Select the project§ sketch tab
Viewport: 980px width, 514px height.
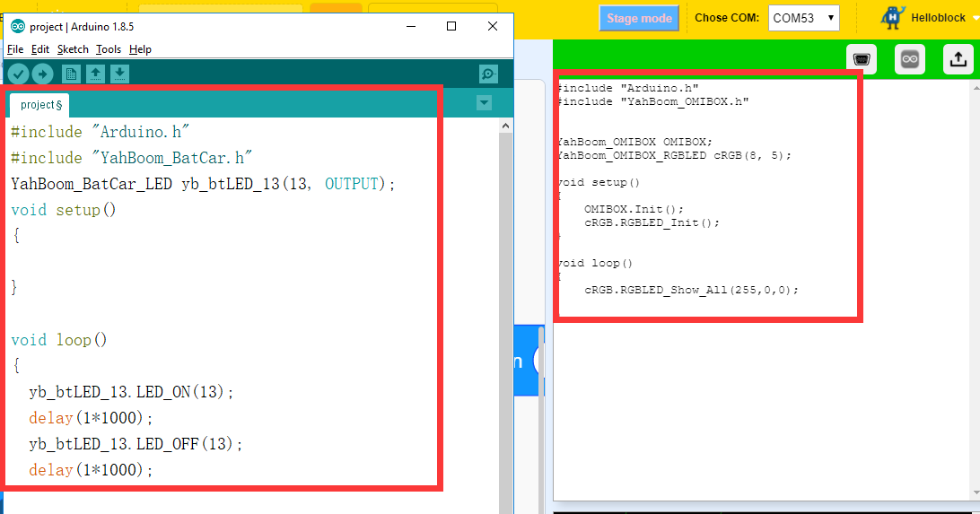pyautogui.click(x=40, y=105)
